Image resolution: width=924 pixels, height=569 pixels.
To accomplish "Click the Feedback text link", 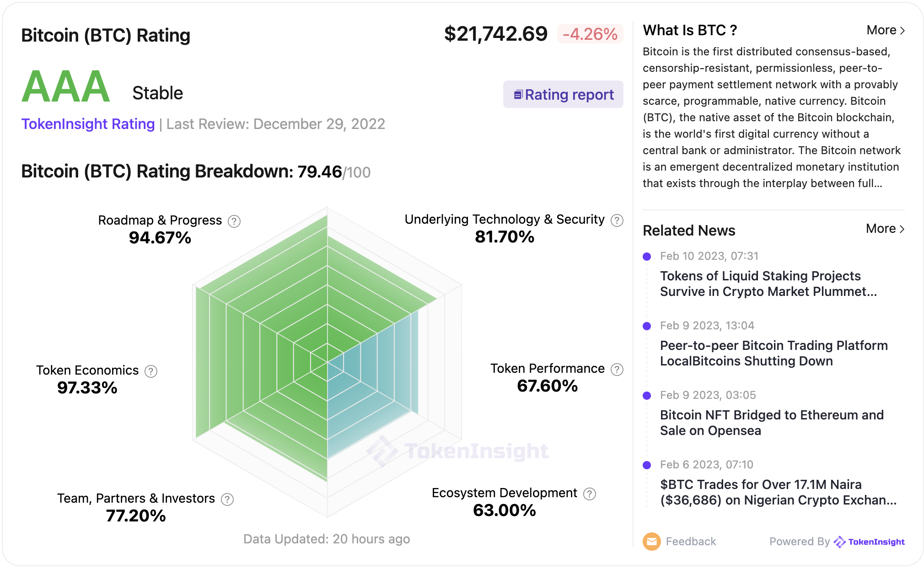I will (691, 542).
